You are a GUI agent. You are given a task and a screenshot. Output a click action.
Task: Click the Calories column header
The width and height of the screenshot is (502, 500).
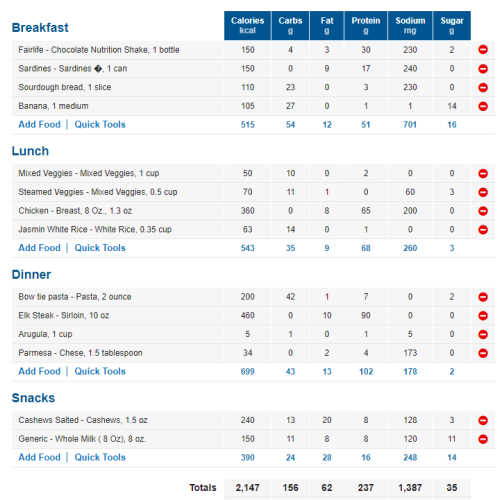point(247,25)
